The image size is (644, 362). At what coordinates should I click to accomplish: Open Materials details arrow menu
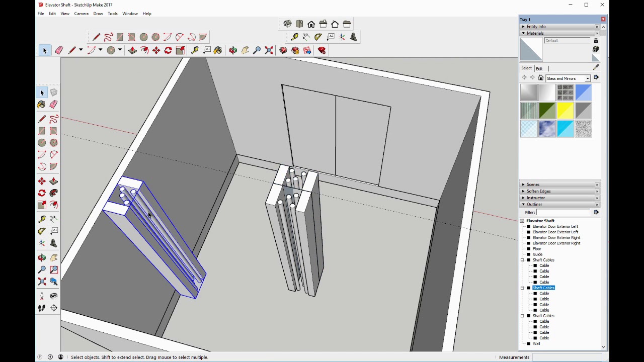click(596, 77)
